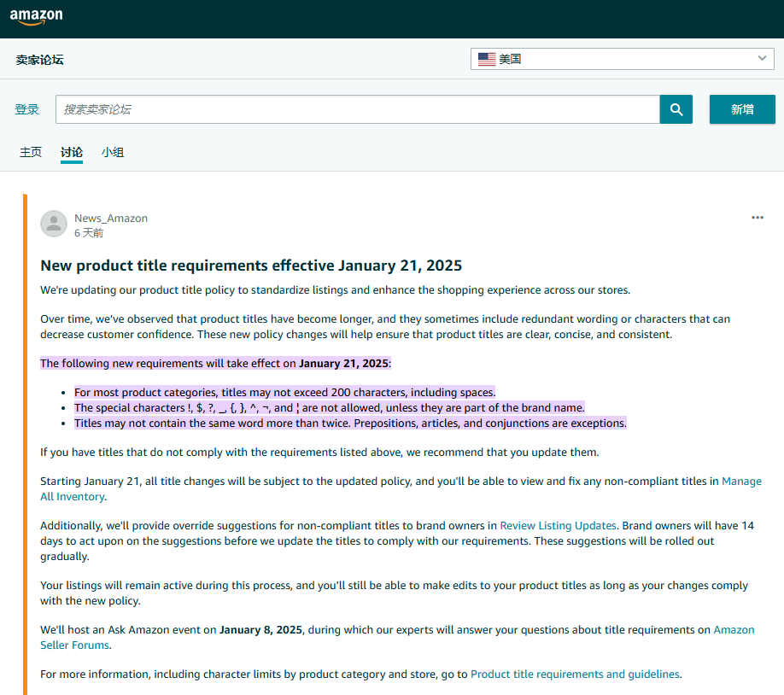Click the 新增 button
This screenshot has width=784, height=695.
click(x=742, y=109)
